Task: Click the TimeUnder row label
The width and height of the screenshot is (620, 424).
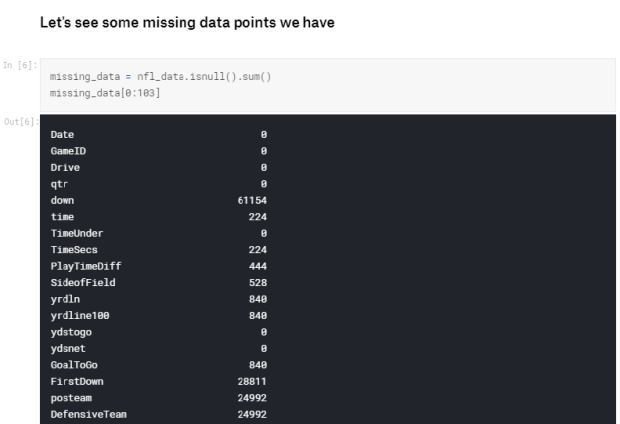Action: click(x=77, y=233)
